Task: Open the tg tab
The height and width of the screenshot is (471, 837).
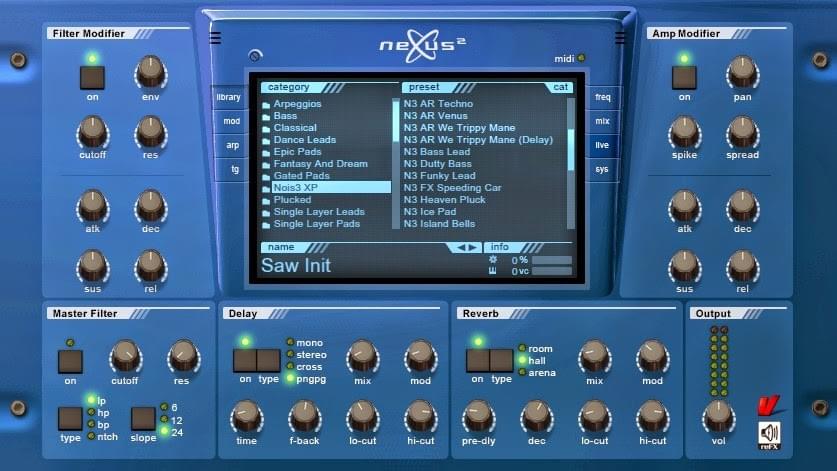Action: click(x=234, y=169)
